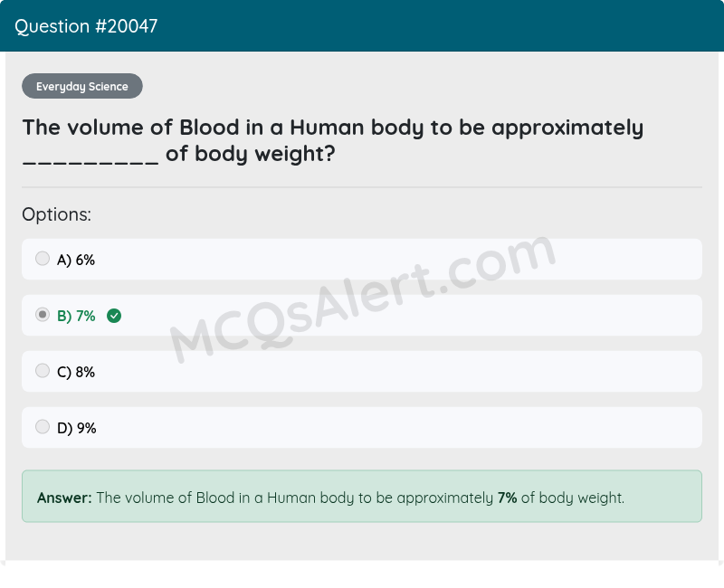
Task: Choose the radio button for C) 8%
Action: coord(43,372)
